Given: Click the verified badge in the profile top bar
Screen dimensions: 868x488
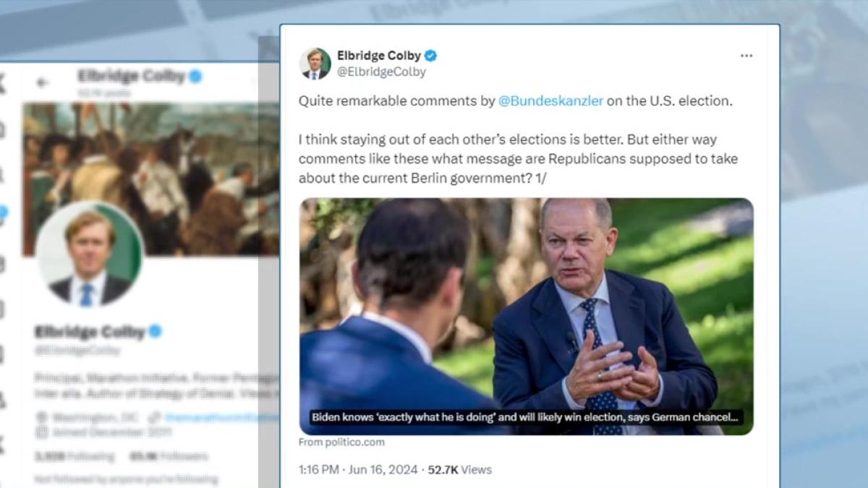Looking at the screenshot, I should click(195, 76).
